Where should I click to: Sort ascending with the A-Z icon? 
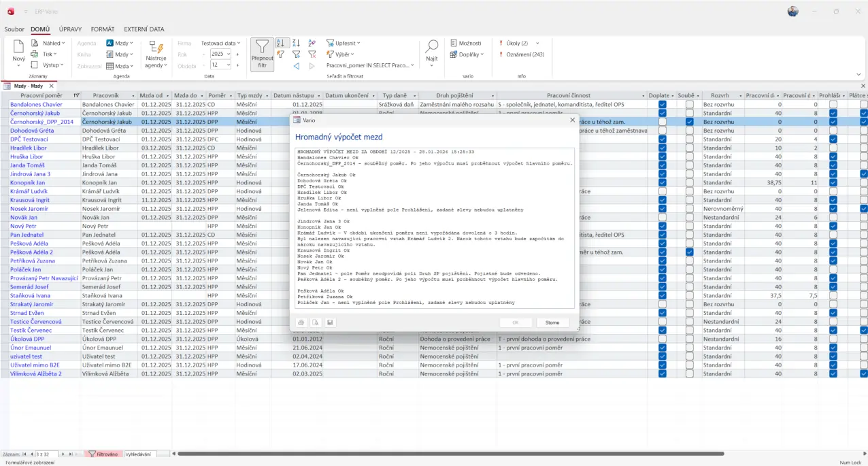[x=280, y=43]
